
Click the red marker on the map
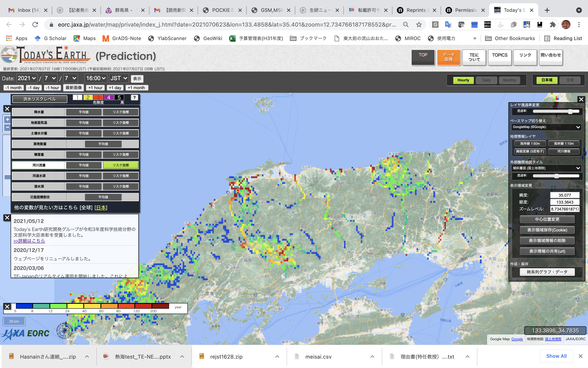(x=238, y=190)
